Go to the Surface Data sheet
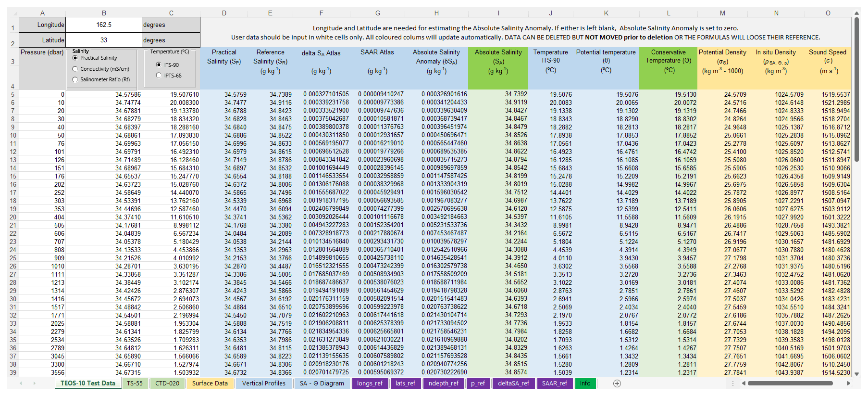This screenshot has width=868, height=396. click(x=210, y=383)
